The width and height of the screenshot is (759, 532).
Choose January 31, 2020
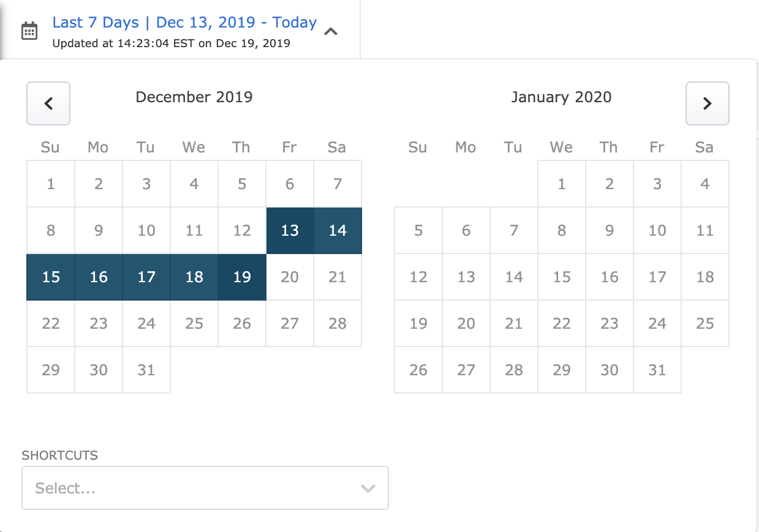[657, 370]
